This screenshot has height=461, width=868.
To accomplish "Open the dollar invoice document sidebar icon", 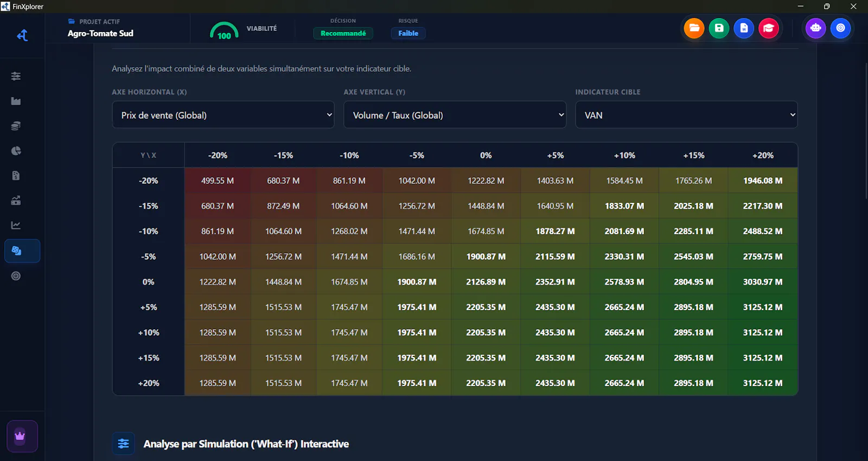I will pos(16,176).
